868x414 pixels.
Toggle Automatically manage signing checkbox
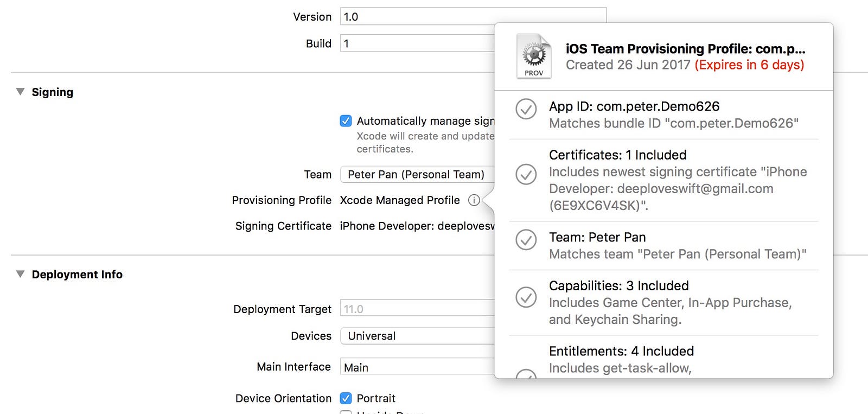pyautogui.click(x=346, y=120)
